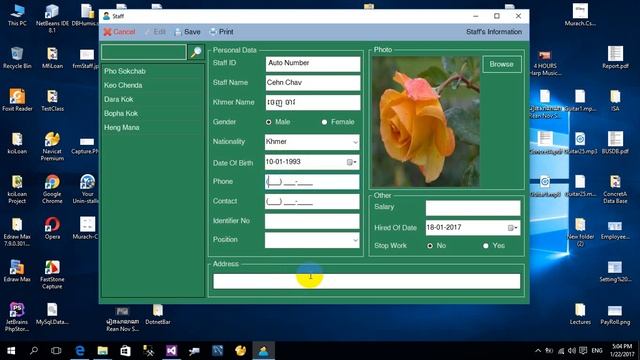Click the rose staff photo
The width and height of the screenshot is (640, 360).
pos(426,121)
